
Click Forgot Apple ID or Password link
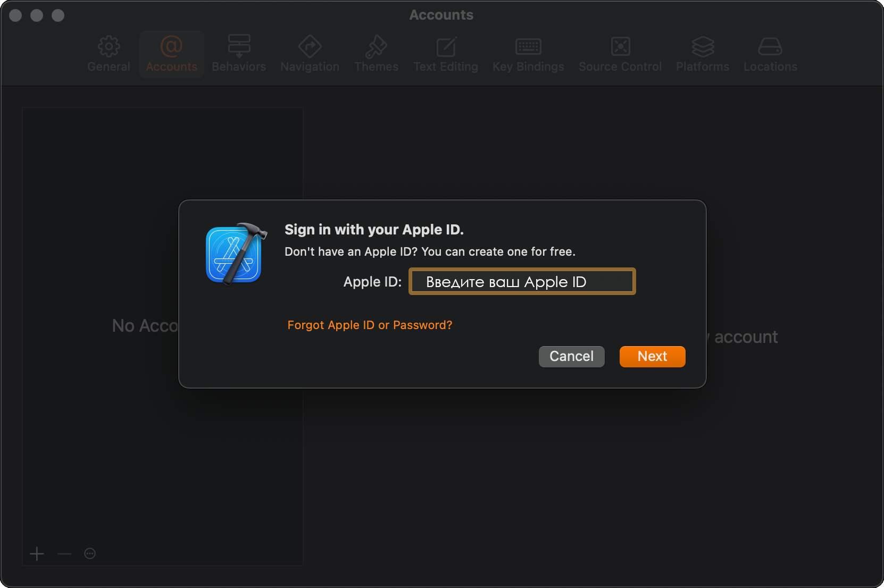coord(370,325)
